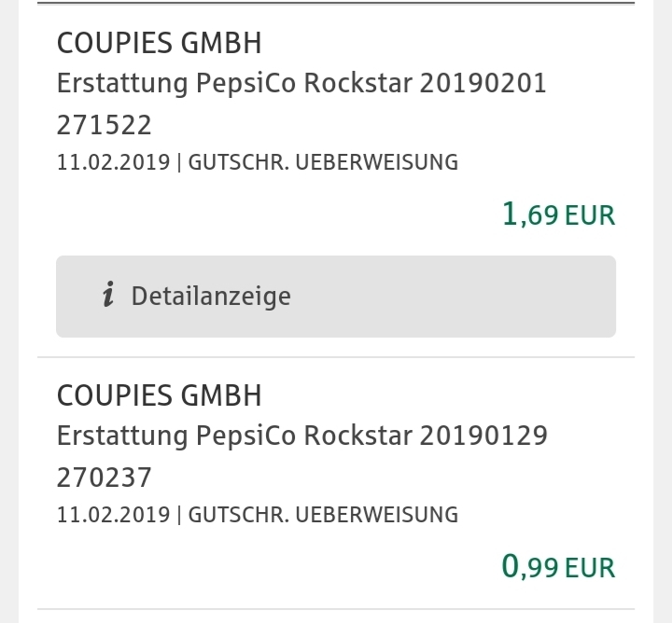This screenshot has width=672, height=623.
Task: Click the second 11.02.2019 date
Action: tap(114, 515)
